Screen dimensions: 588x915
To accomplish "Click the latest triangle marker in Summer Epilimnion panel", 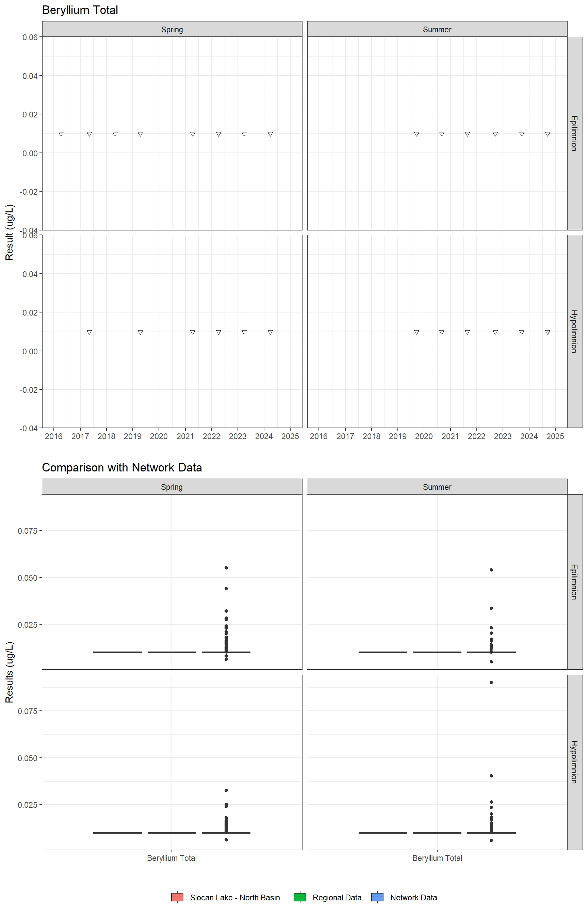I will (548, 134).
